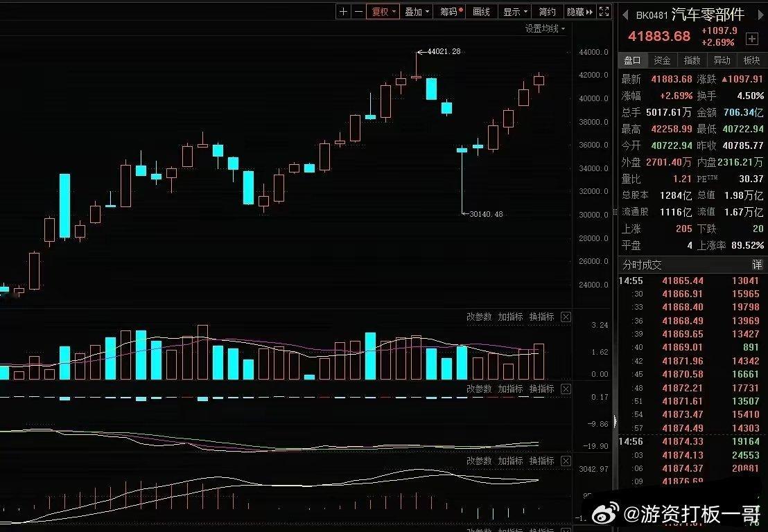Click the 量比 1.21 value
This screenshot has height=532, width=768.
(682, 179)
